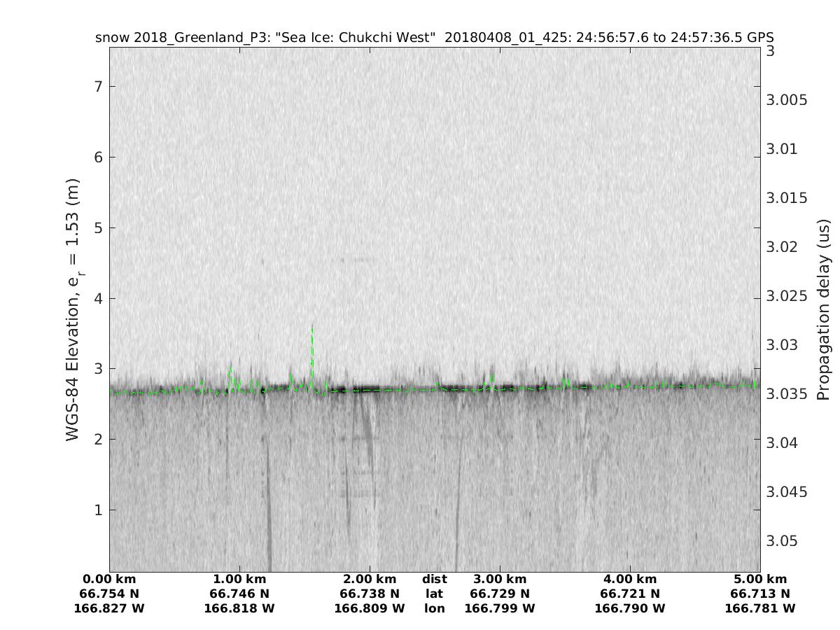Click the "5.00 km" distance label
The image size is (840, 630).
(760, 580)
